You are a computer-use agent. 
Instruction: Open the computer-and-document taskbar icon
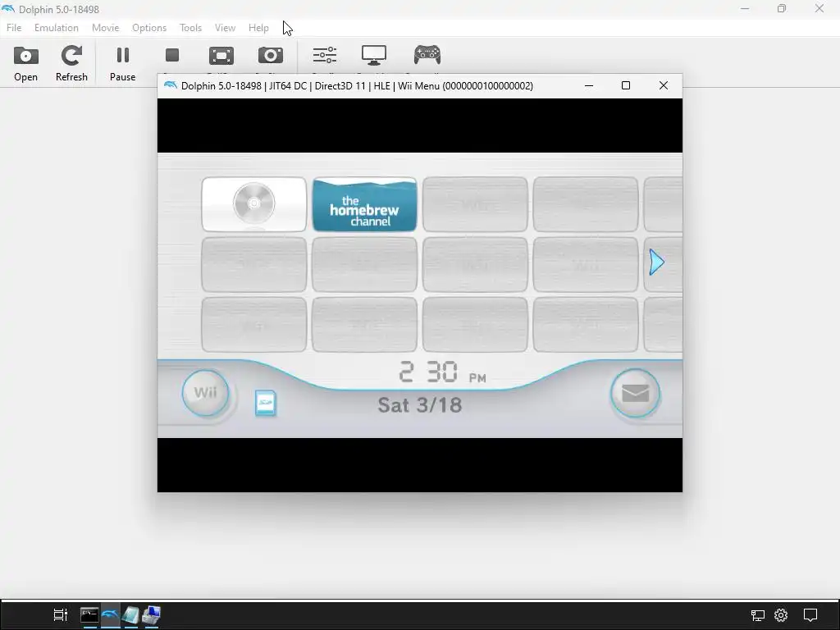151,615
